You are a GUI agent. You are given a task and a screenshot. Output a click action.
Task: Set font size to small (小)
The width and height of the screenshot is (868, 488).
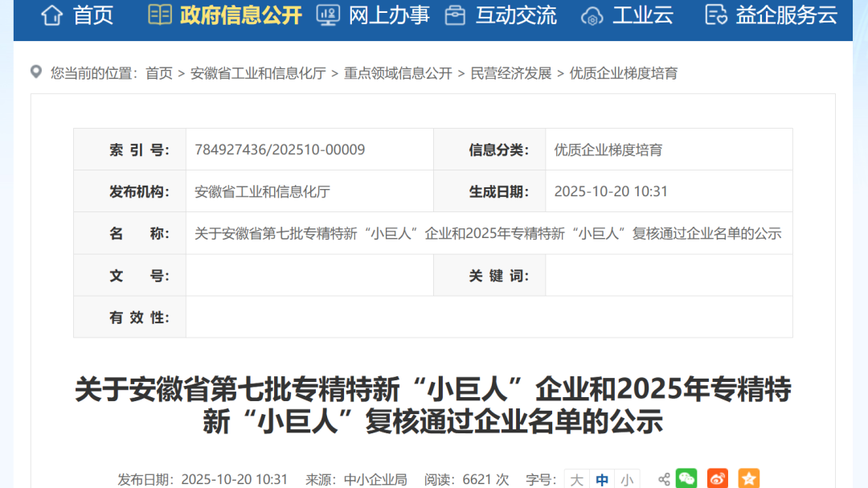point(627,480)
